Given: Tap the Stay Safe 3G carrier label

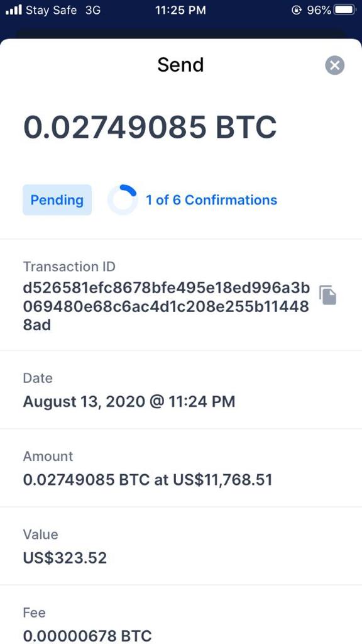Looking at the screenshot, I should point(63,10).
